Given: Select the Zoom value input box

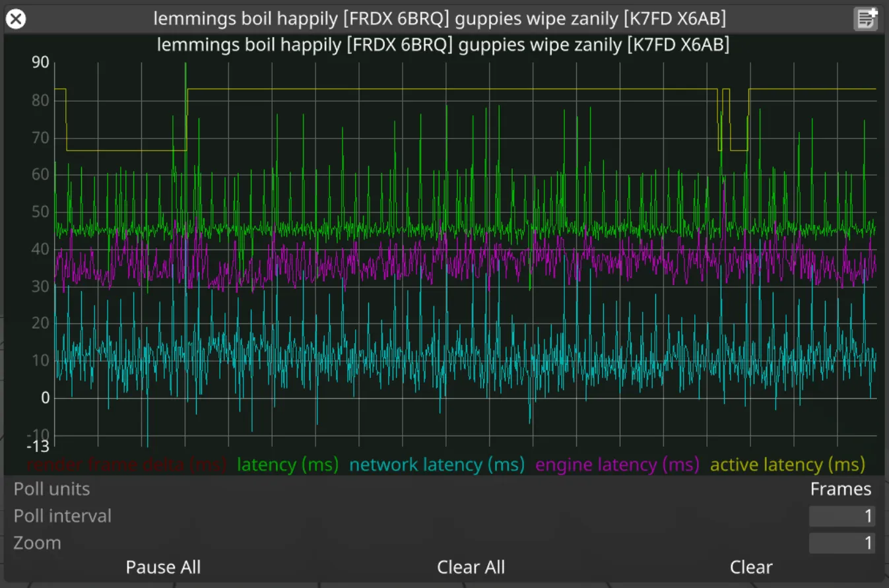Looking at the screenshot, I should tap(841, 543).
